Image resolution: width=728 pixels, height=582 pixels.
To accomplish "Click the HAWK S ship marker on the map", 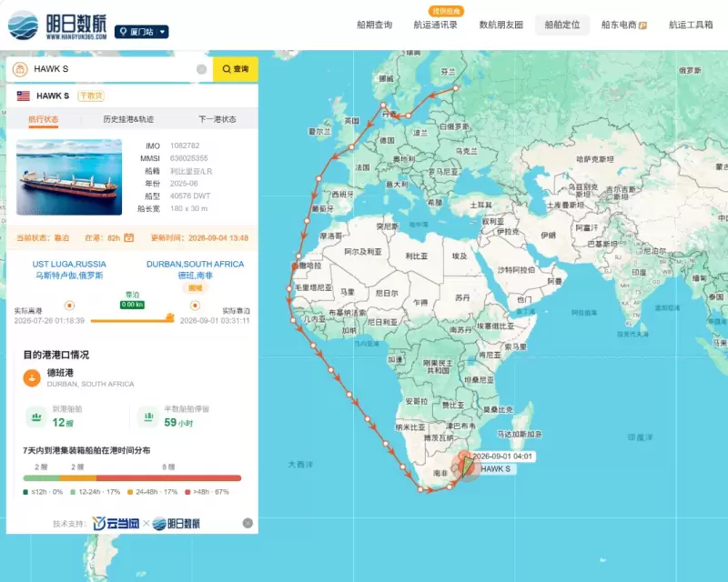I will [466, 467].
